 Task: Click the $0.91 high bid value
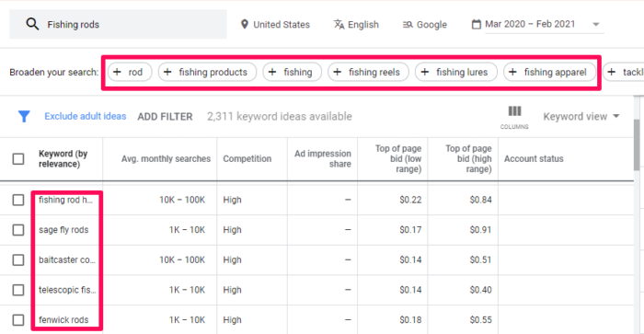[x=480, y=230]
